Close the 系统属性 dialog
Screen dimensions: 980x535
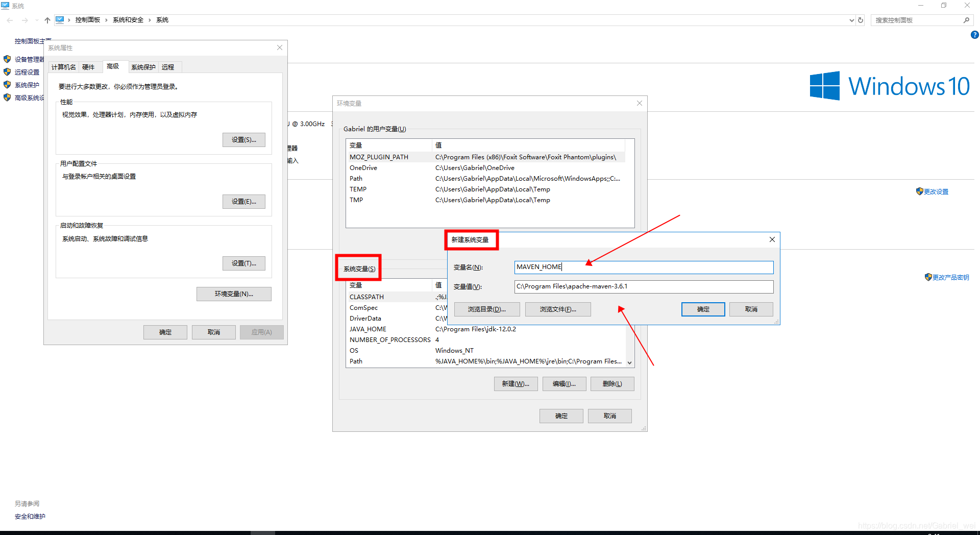click(280, 47)
